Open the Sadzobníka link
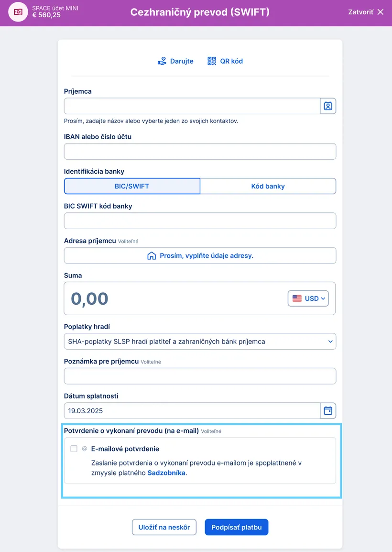Image resolution: width=392 pixels, height=552 pixels. tap(166, 473)
